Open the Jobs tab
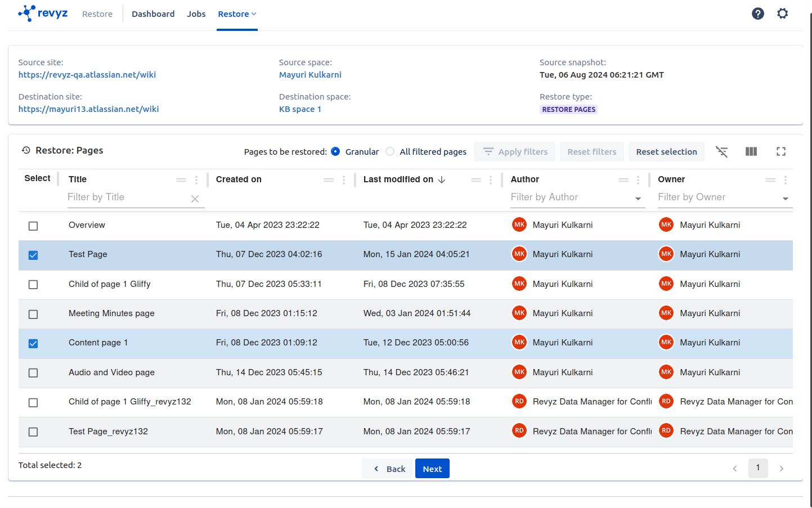Viewport: 812px width, 508px height. 196,14
